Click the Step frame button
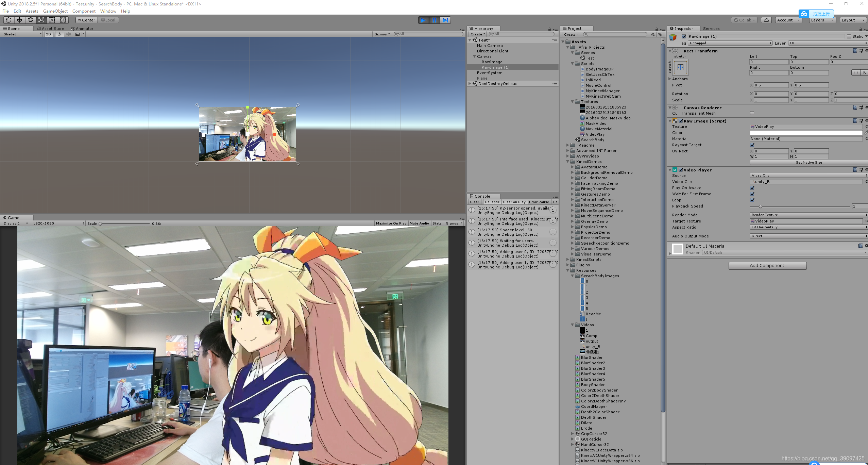Viewport: 868px width, 465px height. tap(445, 20)
